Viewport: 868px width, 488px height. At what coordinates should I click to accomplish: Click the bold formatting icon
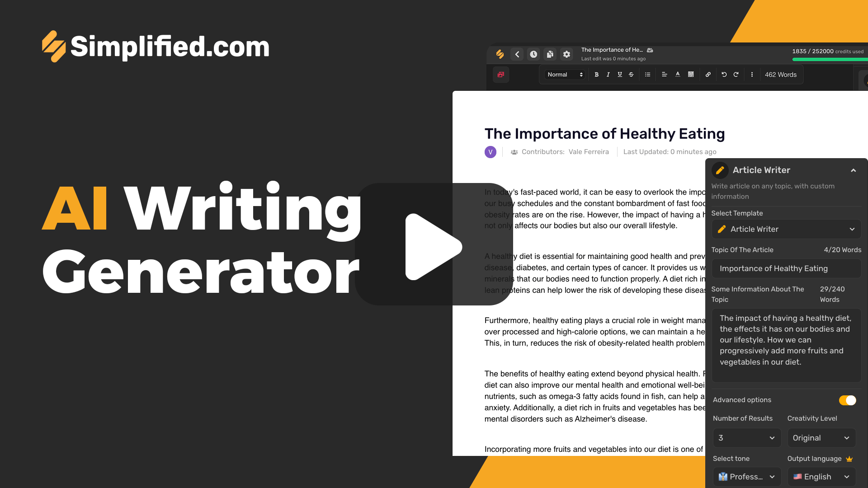tap(596, 75)
